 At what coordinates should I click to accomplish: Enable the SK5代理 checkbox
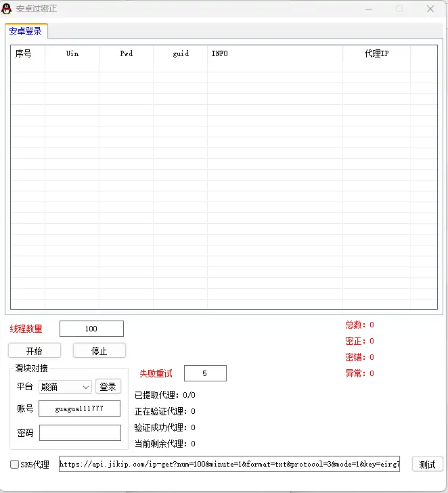(x=14, y=465)
